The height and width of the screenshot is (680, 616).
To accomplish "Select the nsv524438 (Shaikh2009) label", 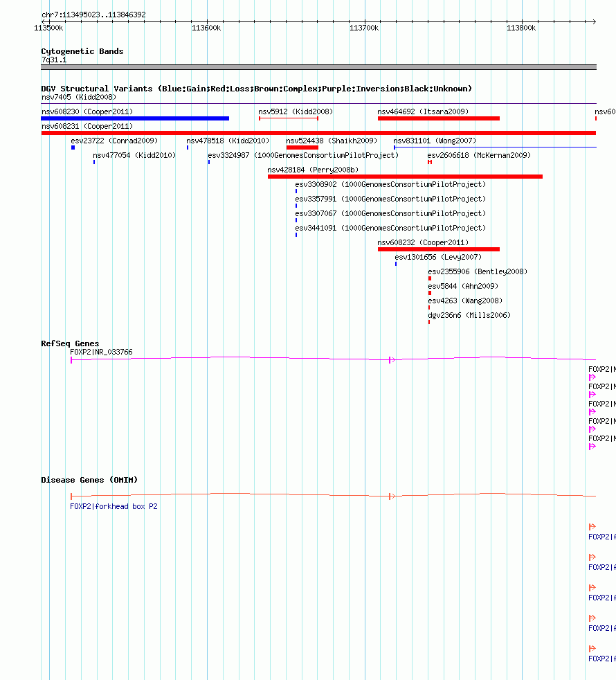I will click(x=332, y=141).
